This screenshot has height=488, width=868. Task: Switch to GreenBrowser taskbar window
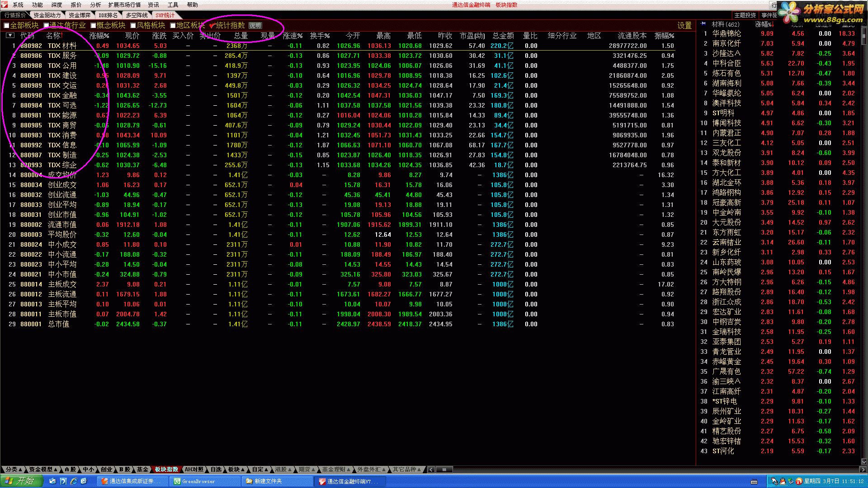pos(205,482)
